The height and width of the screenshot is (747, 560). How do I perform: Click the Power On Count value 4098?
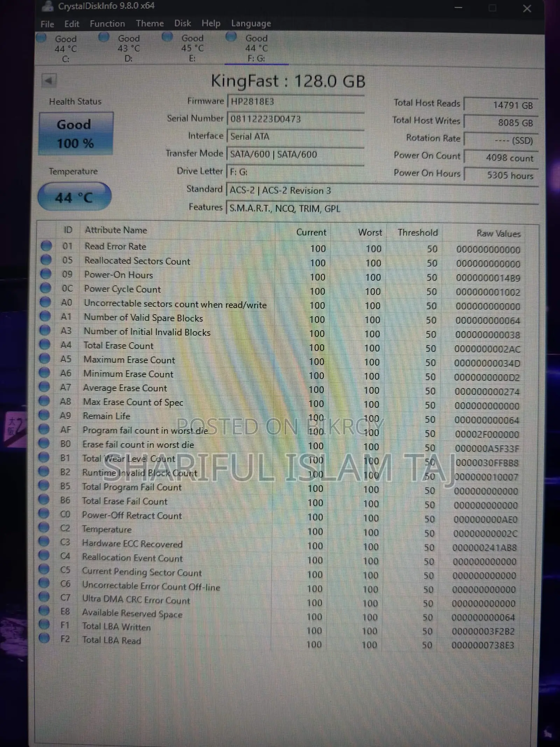point(501,158)
